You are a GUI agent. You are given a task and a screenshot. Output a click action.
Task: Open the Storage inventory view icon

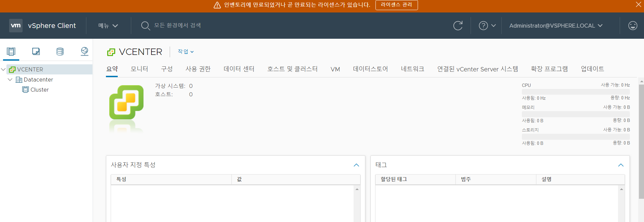pos(60,52)
